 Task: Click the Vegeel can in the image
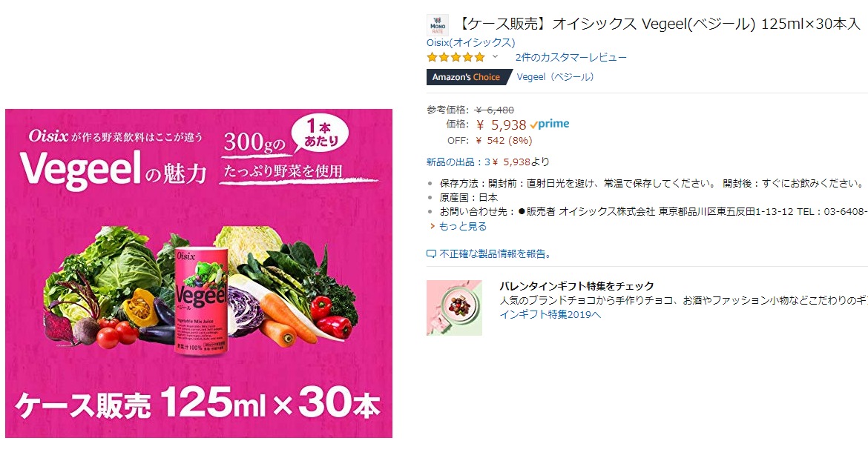point(200,300)
